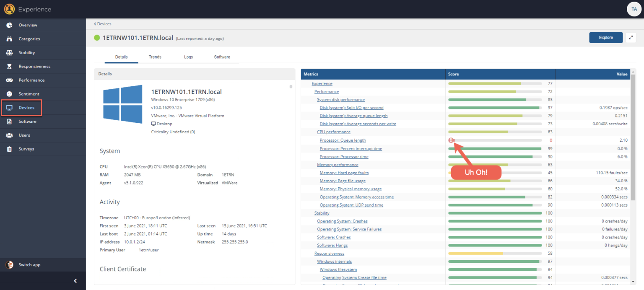The height and width of the screenshot is (290, 644).
Task: Open the CPU performance metric link
Action: point(333,132)
